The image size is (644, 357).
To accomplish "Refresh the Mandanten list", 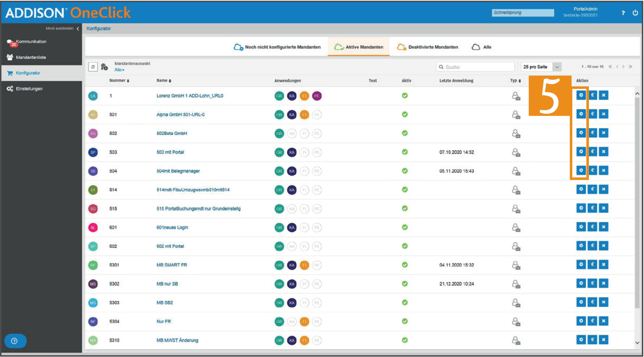I will [x=93, y=67].
